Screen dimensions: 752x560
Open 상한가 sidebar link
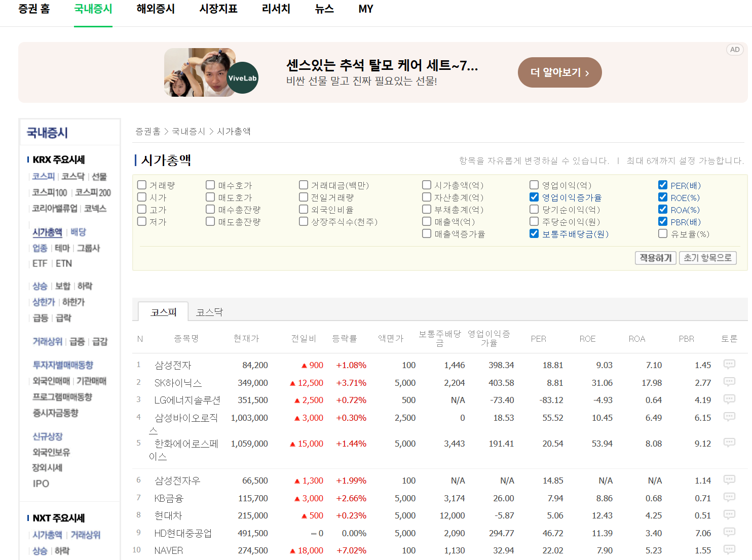[x=44, y=302]
